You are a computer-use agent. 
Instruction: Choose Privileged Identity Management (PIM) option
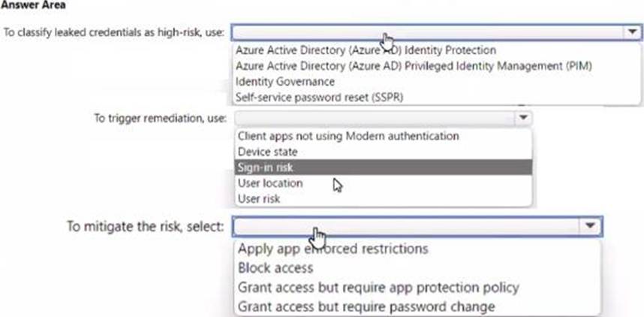(414, 66)
